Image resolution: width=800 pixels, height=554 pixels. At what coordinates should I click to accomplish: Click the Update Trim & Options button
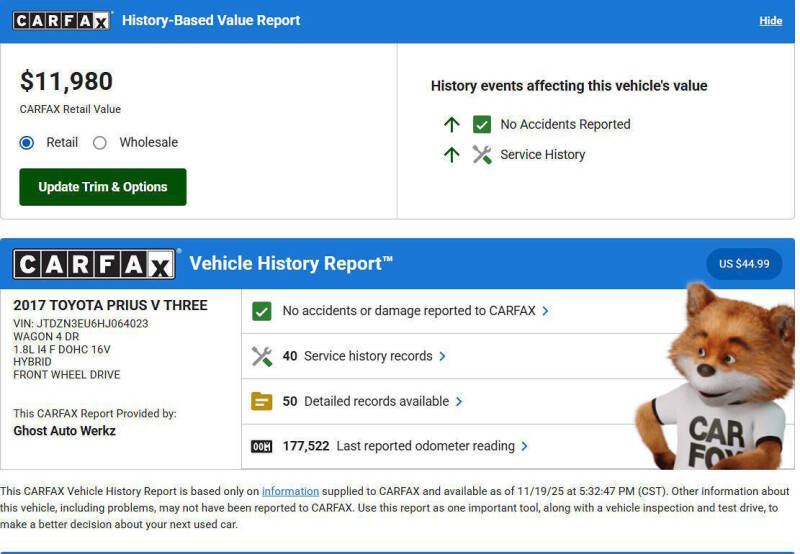pyautogui.click(x=103, y=187)
